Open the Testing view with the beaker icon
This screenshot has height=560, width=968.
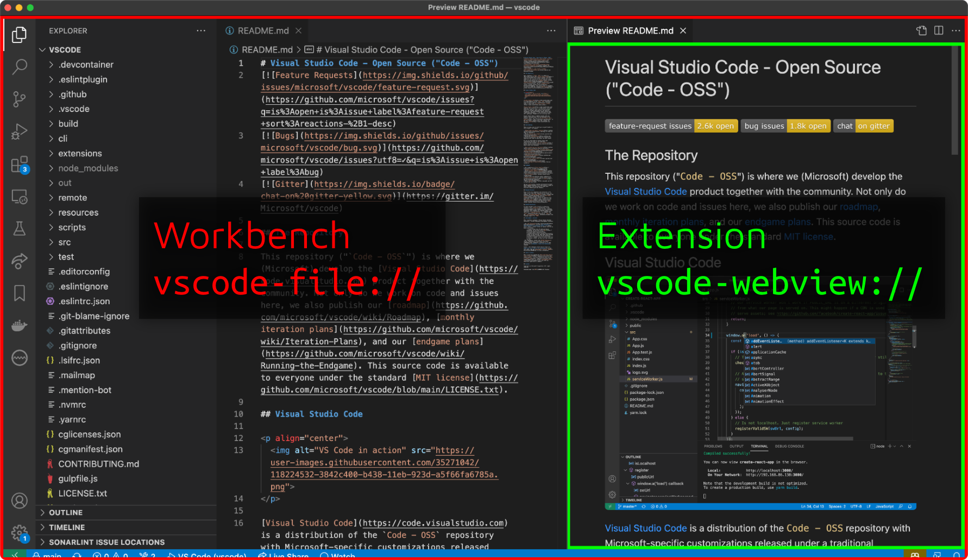(x=20, y=228)
